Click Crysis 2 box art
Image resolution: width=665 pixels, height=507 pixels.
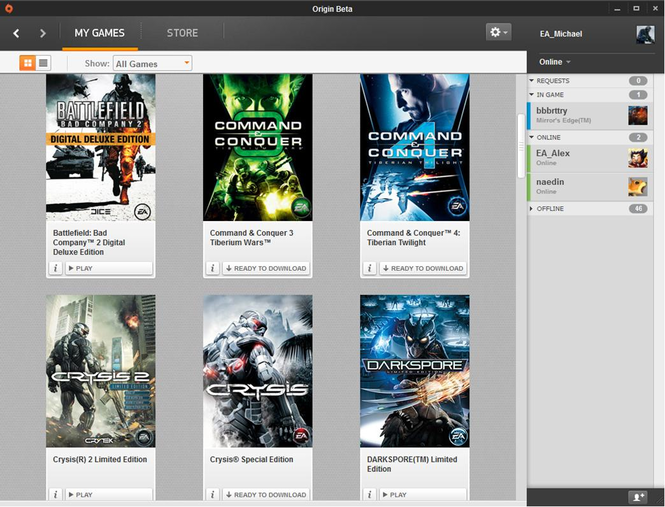coord(101,371)
